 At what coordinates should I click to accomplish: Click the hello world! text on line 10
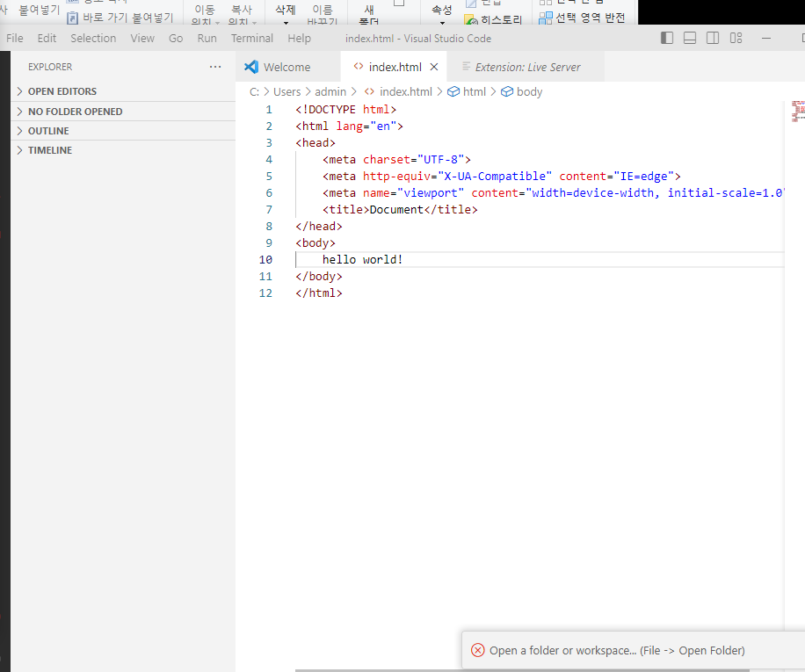(x=362, y=259)
